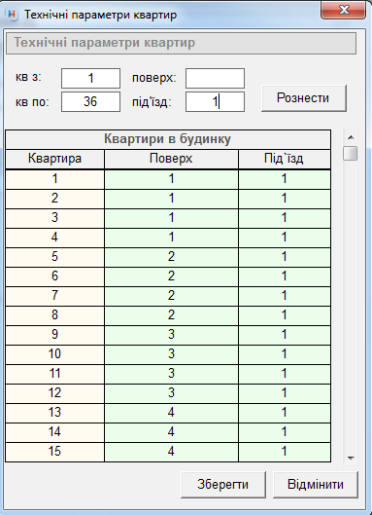Click the table scrollbar thumb
This screenshot has height=515, width=372.
[x=351, y=154]
